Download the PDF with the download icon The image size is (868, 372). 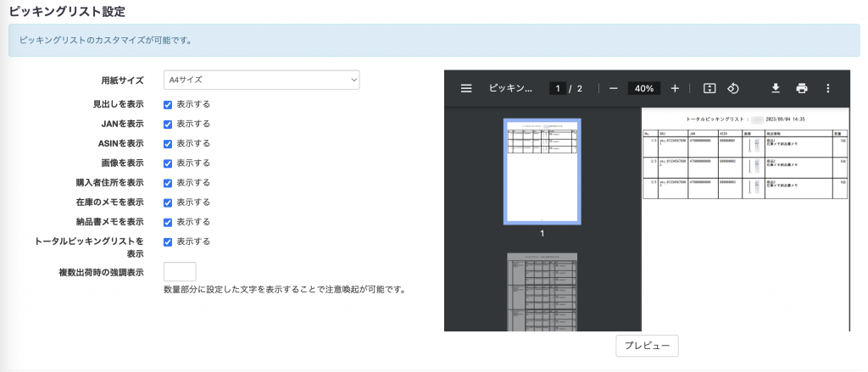pos(776,89)
